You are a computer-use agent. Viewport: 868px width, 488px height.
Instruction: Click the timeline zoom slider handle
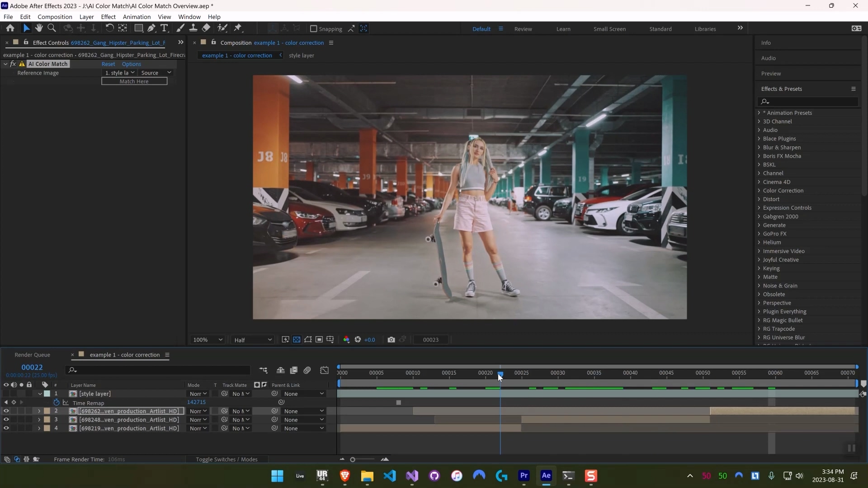click(353, 460)
